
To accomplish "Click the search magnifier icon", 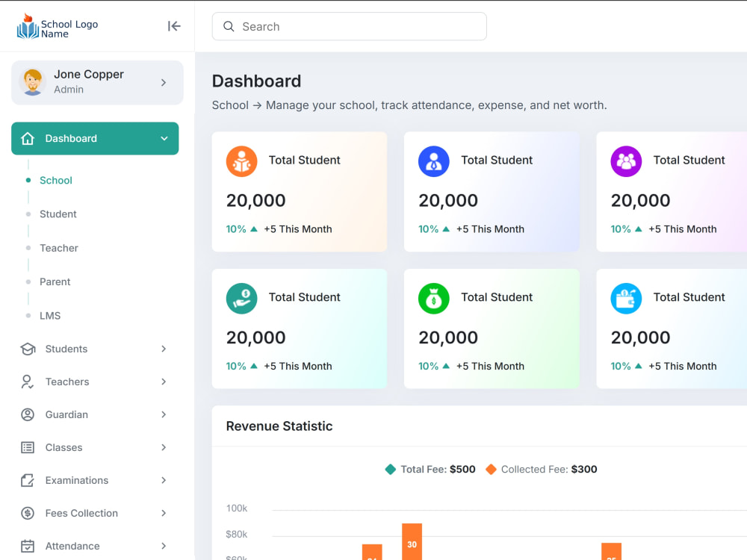I will (x=229, y=27).
